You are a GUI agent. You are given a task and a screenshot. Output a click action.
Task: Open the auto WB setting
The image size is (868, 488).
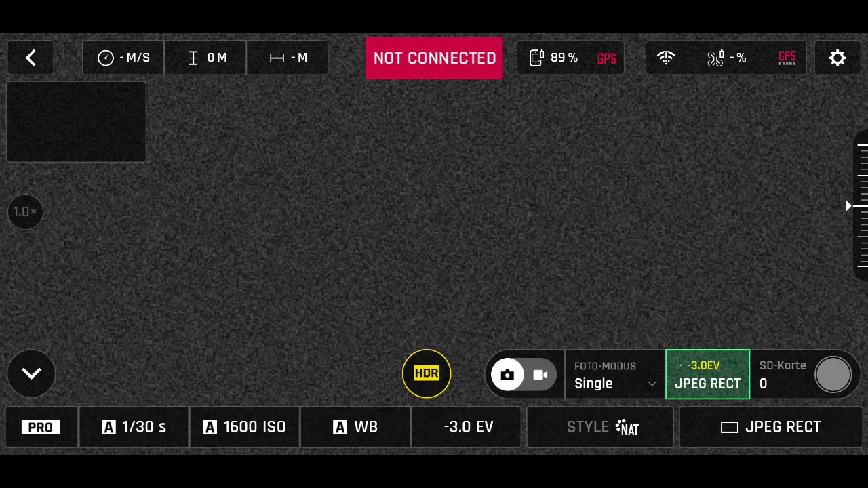coord(355,427)
